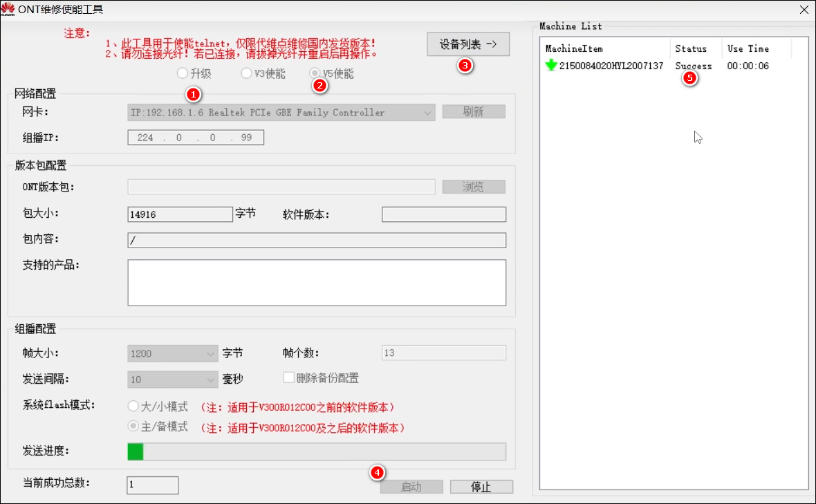Click the Success status text
The width and height of the screenshot is (816, 504).
pyautogui.click(x=693, y=66)
